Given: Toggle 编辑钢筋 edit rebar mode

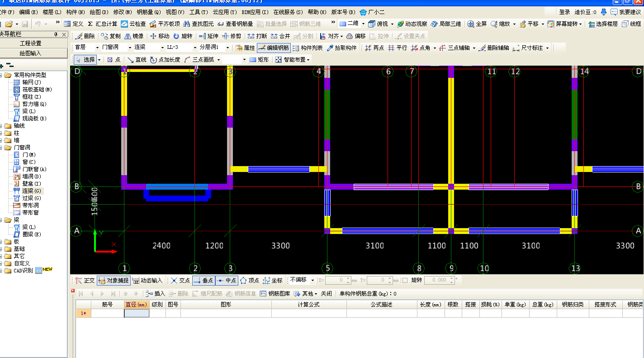Looking at the screenshot, I should pos(274,48).
